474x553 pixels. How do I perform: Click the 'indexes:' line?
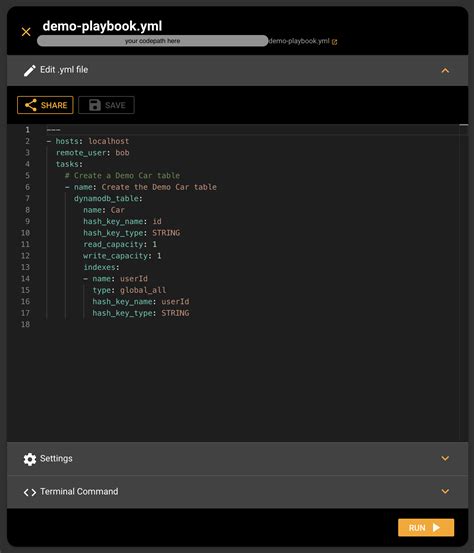[x=101, y=267]
